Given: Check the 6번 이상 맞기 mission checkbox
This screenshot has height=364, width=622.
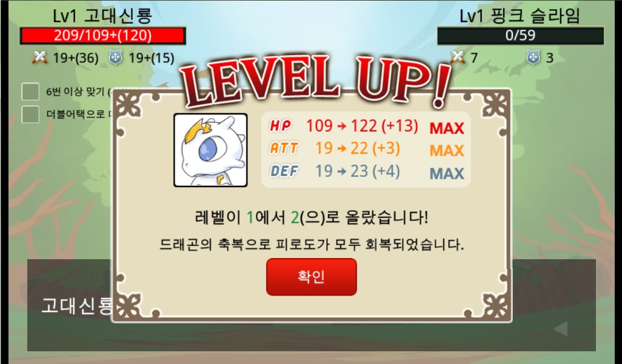Looking at the screenshot, I should [30, 91].
